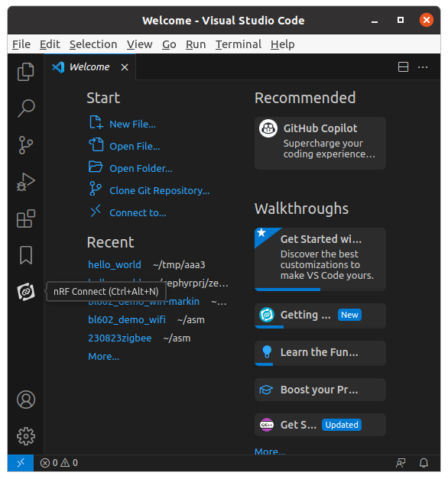The width and height of the screenshot is (448, 479).
Task: Open the View menu
Action: (x=139, y=44)
